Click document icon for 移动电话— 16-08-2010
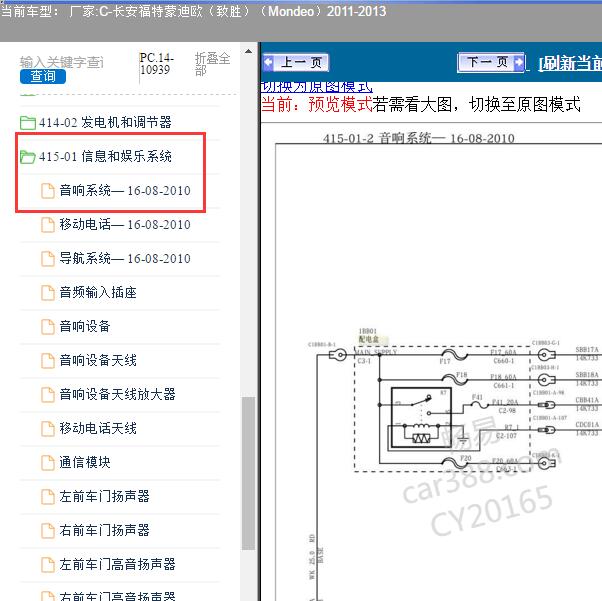 (x=48, y=225)
